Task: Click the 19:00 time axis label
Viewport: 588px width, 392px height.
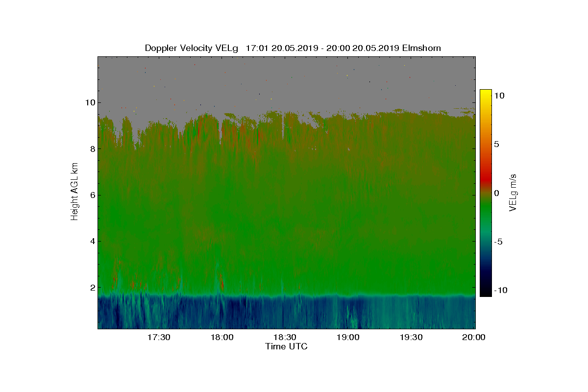Action: click(348, 337)
